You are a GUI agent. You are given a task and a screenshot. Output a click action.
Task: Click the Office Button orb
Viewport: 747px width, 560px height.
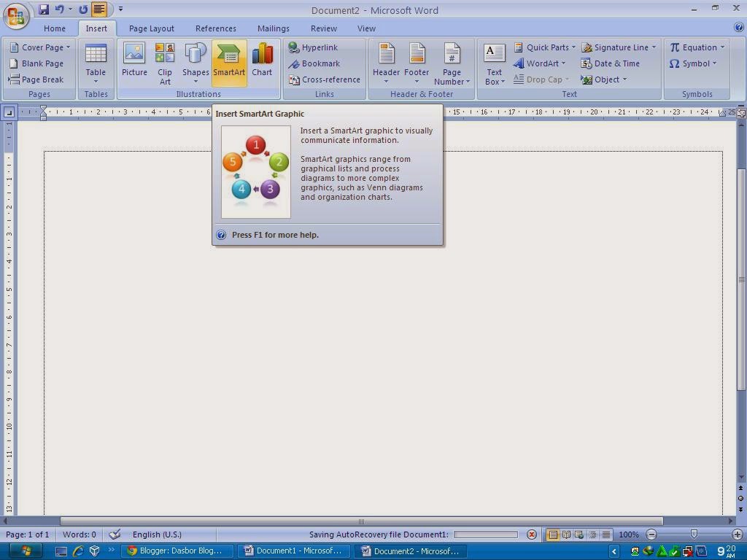click(15, 15)
